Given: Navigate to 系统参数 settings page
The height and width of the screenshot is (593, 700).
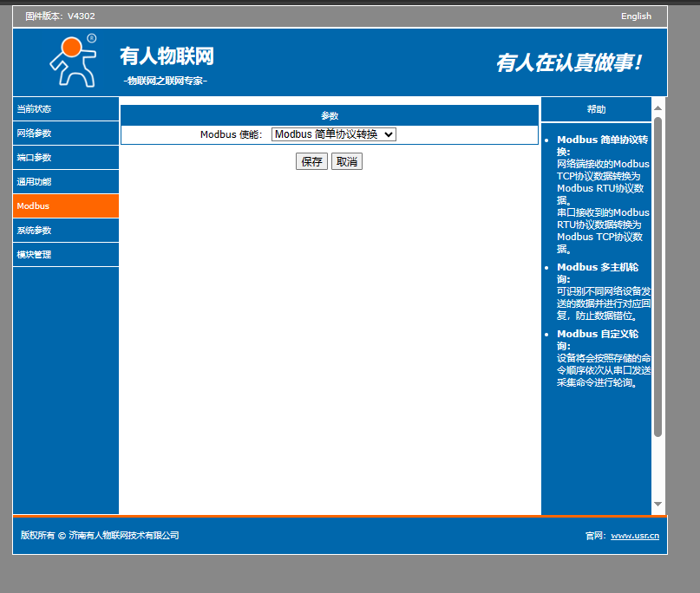Looking at the screenshot, I should click(x=35, y=231).
